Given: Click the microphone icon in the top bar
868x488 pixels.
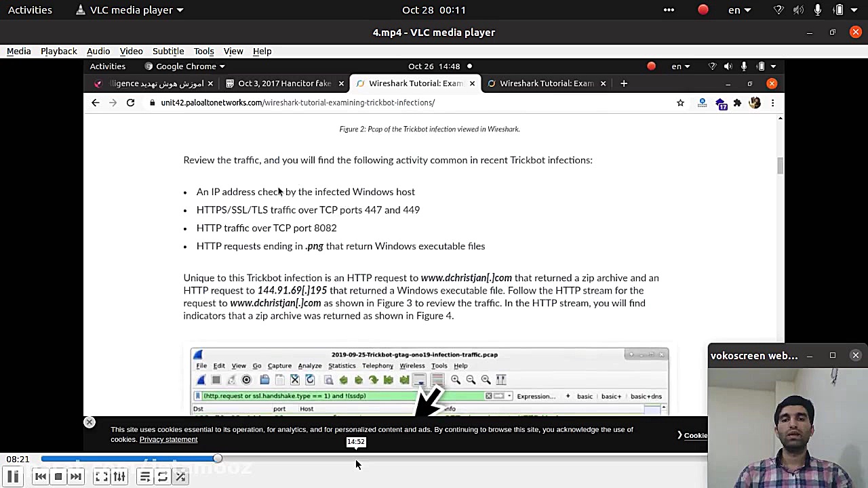Looking at the screenshot, I should (x=818, y=9).
